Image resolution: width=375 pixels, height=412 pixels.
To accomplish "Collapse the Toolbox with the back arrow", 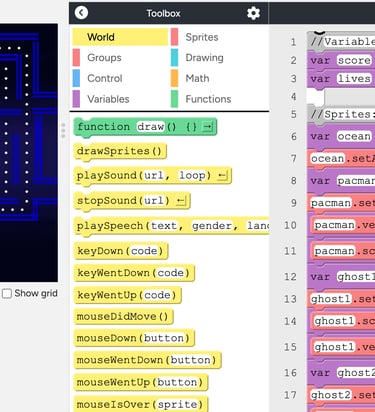I will (81, 13).
